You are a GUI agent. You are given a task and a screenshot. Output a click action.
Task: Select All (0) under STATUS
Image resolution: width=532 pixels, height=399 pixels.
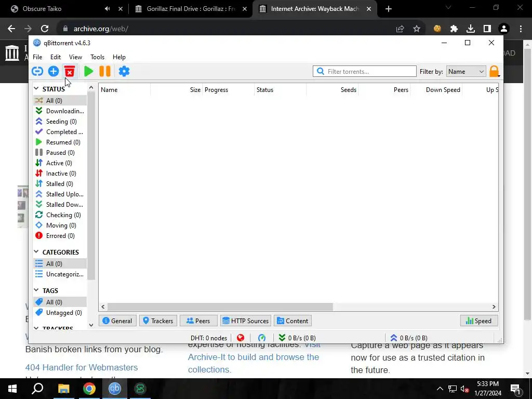coord(60,100)
